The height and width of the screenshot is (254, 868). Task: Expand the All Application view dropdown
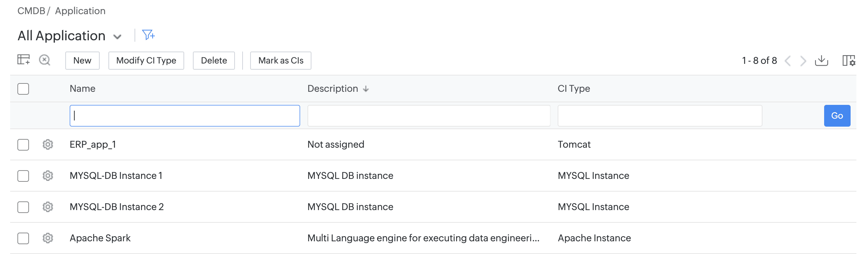point(117,37)
